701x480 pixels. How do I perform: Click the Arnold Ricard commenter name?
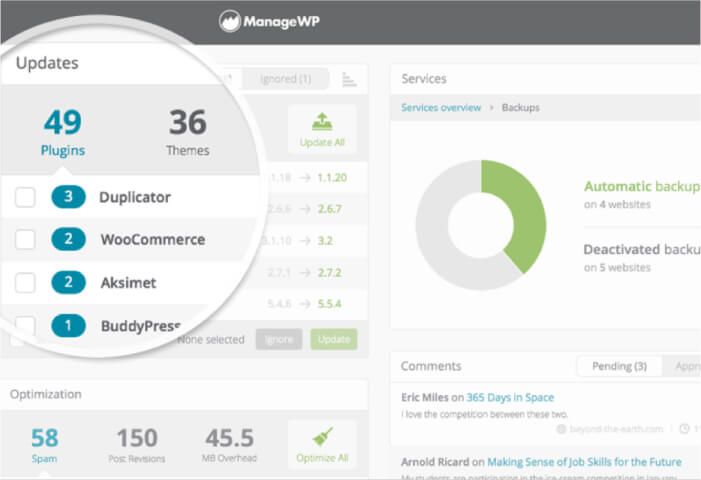435,462
